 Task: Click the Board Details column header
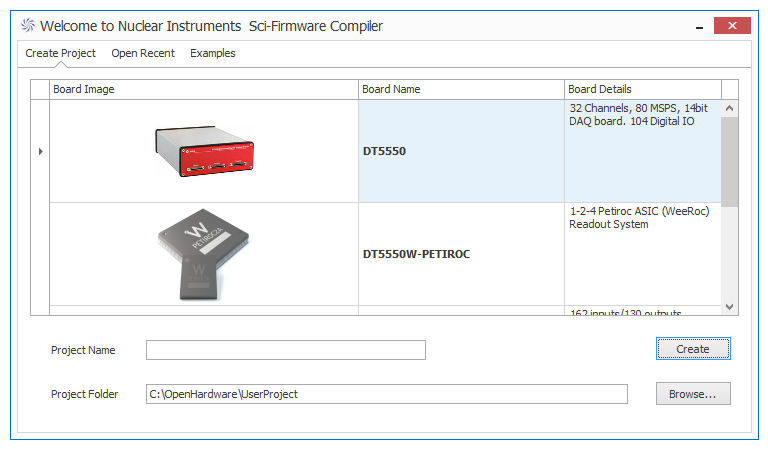643,90
